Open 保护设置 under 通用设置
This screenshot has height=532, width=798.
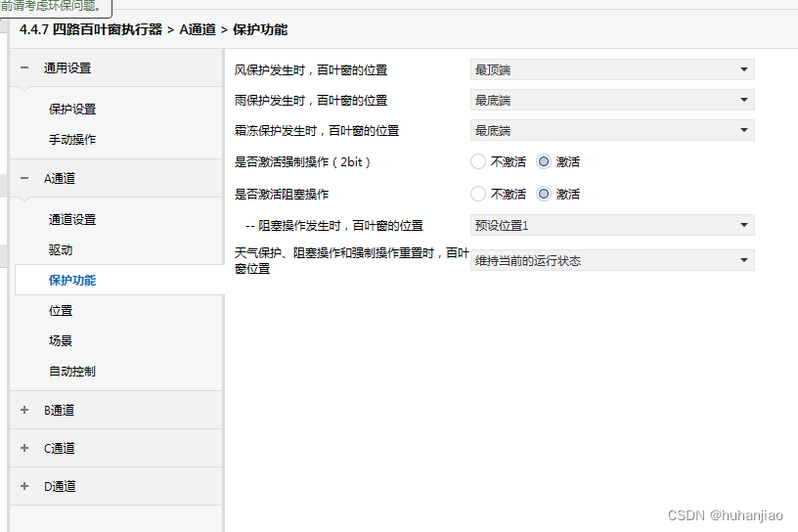[x=72, y=110]
